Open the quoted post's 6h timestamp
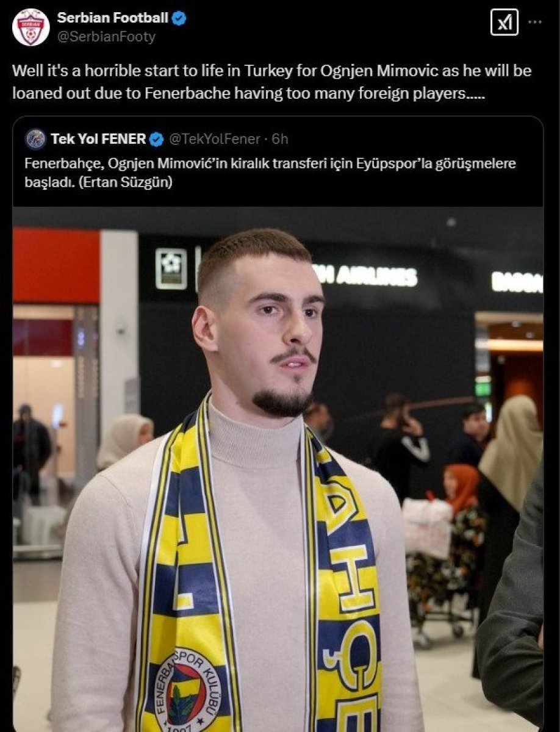Screen dimensions: 560x732 point(280,139)
